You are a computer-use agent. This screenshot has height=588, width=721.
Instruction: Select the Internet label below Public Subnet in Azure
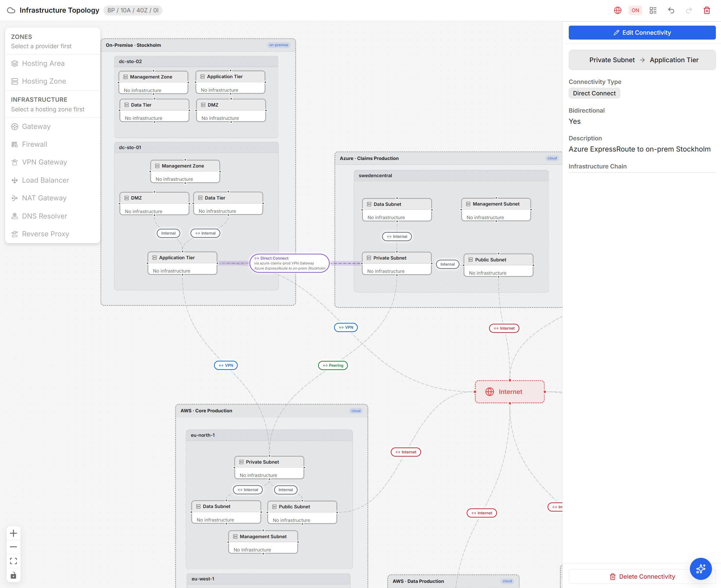pyautogui.click(x=504, y=328)
